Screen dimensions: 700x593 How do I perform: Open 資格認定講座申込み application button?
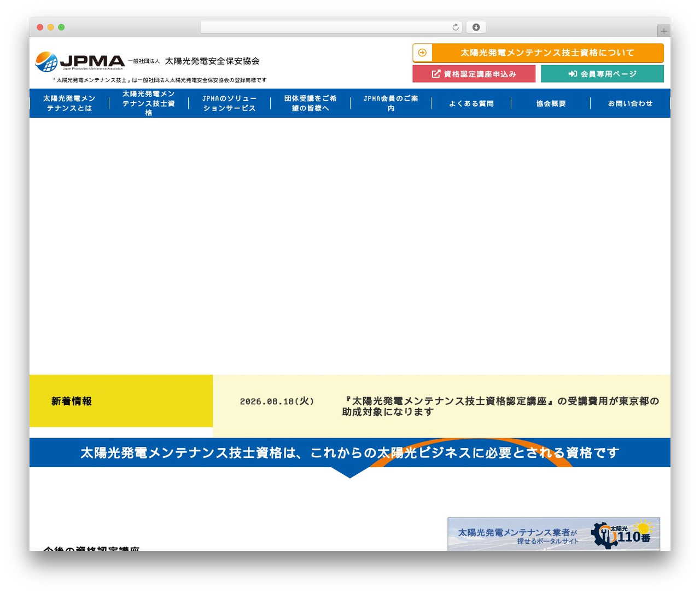[474, 74]
